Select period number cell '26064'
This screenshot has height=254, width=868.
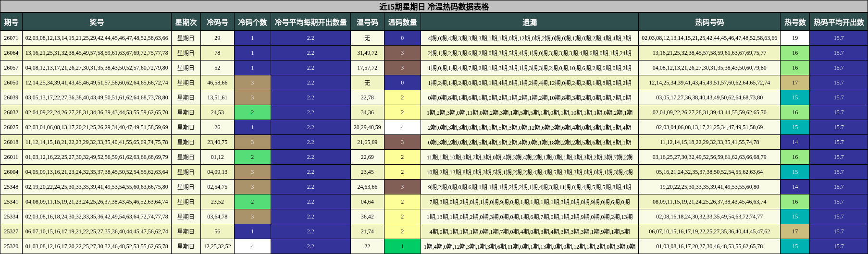(x=11, y=53)
